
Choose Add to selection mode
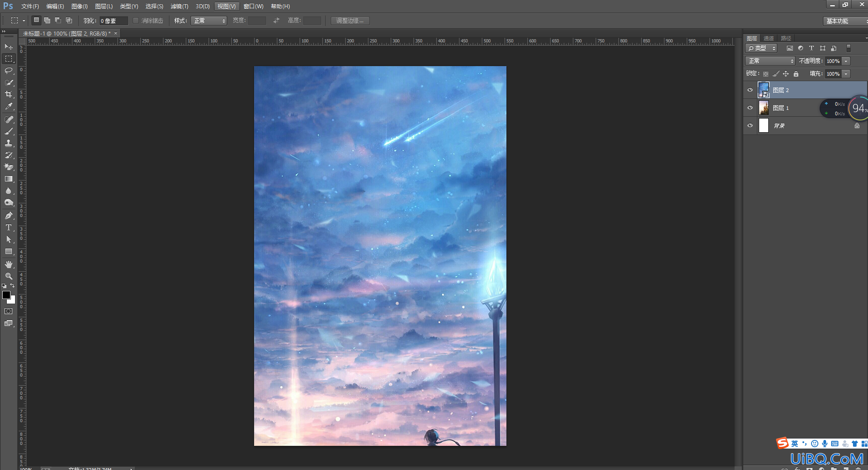click(47, 20)
